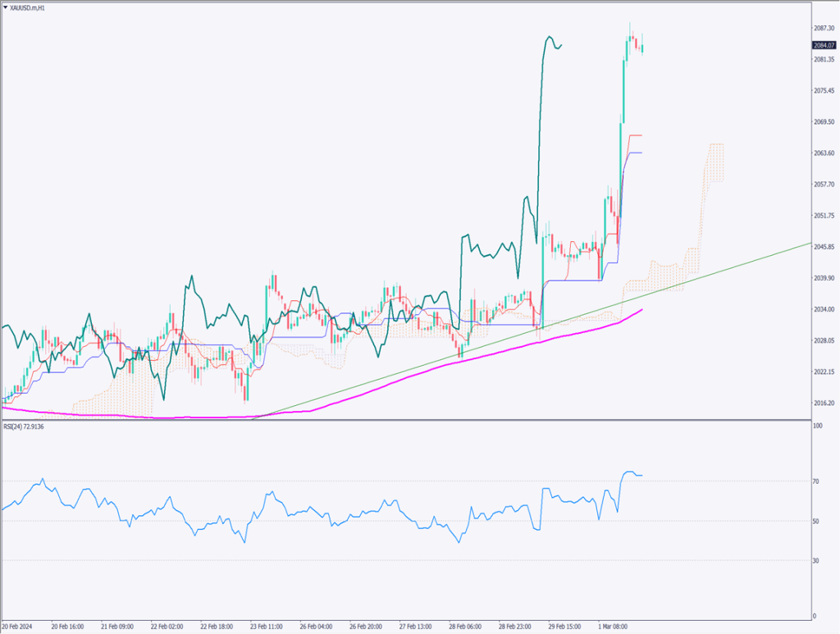
Task: Click the 2063.60 price level on scale
Action: 824,153
